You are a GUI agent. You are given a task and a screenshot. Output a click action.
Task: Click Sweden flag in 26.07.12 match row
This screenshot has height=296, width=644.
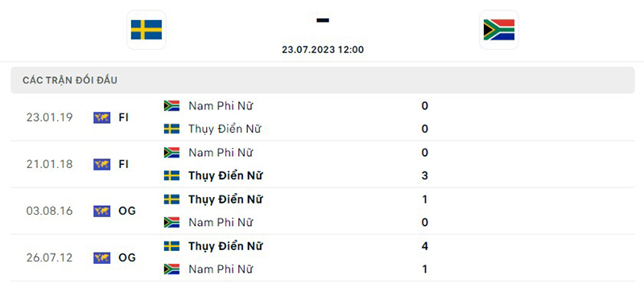pos(171,246)
